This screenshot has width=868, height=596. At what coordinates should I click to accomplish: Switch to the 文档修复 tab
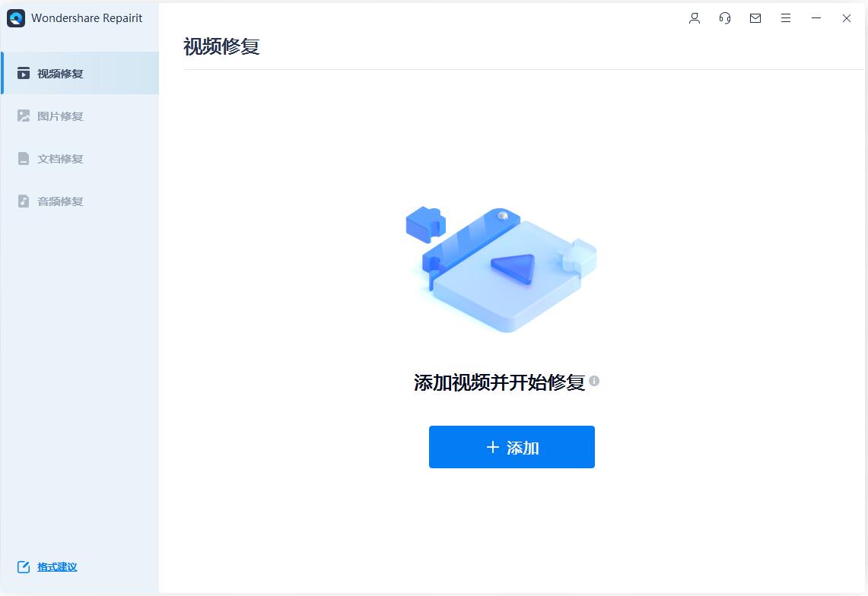tap(80, 158)
